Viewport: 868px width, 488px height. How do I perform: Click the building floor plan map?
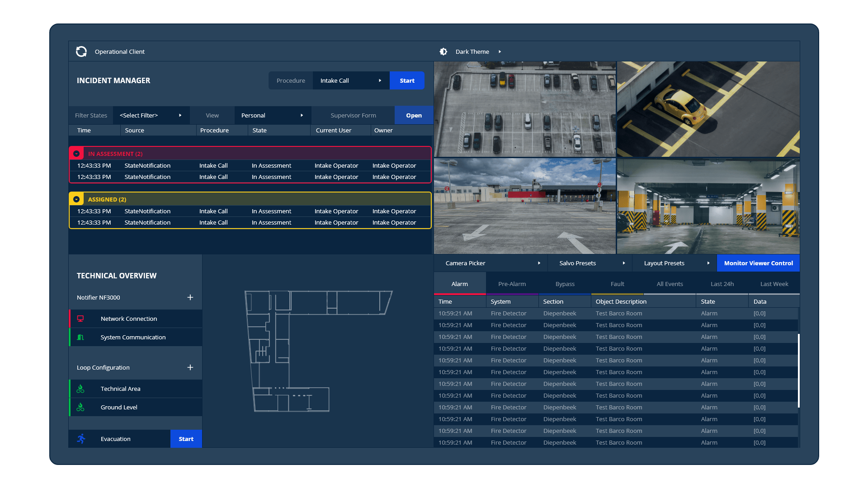(318, 351)
